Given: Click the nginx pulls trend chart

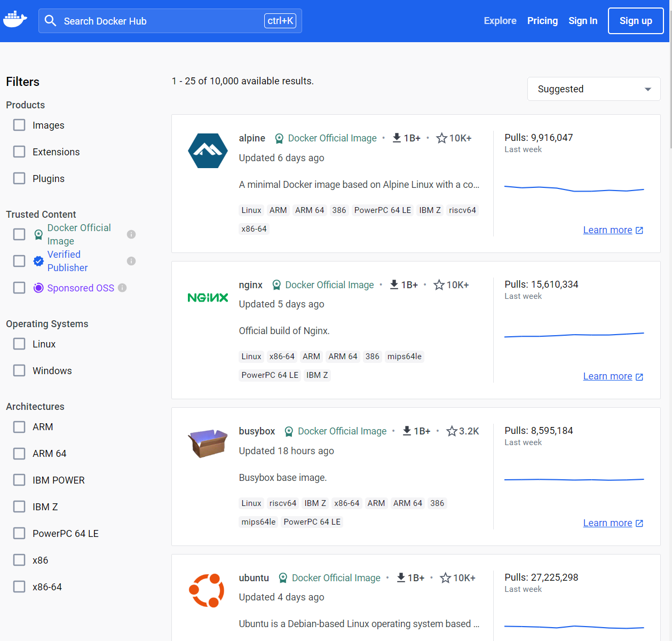Looking at the screenshot, I should tap(574, 335).
